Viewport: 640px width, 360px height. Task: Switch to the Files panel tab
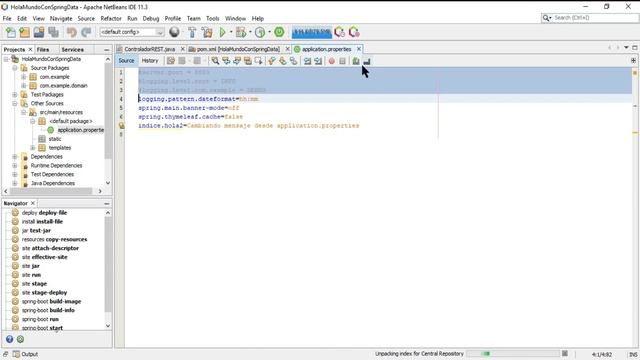pos(42,49)
